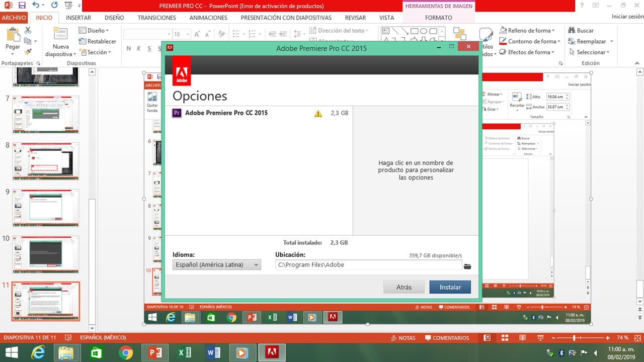Click Iniciar sesión link
The height and width of the screenshot is (362, 644).
[627, 17]
